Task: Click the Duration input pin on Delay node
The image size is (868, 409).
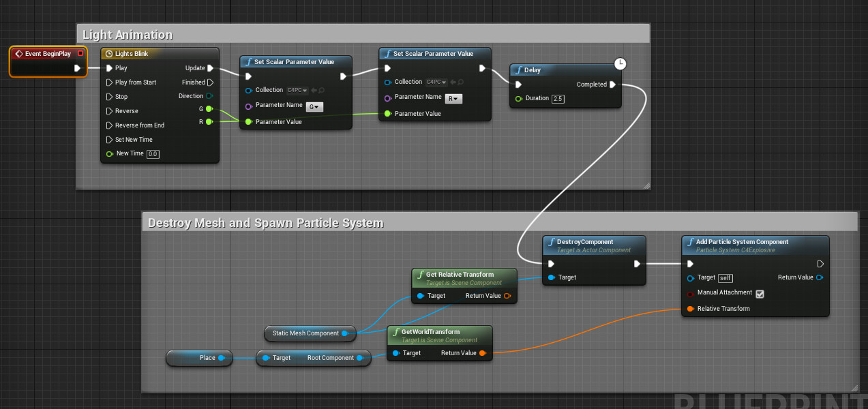Action: [519, 98]
